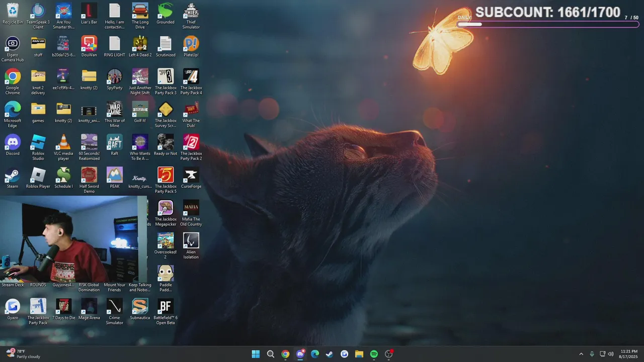Launch the 7 Days to Die shortcut
Screen dimensions: 644x362
[x=63, y=309]
